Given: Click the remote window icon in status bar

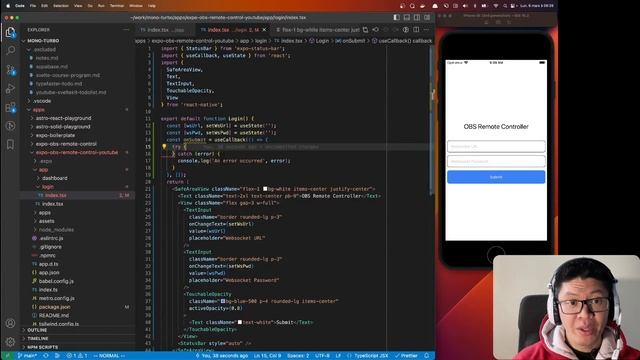Looking at the screenshot, I should click(x=7, y=356).
